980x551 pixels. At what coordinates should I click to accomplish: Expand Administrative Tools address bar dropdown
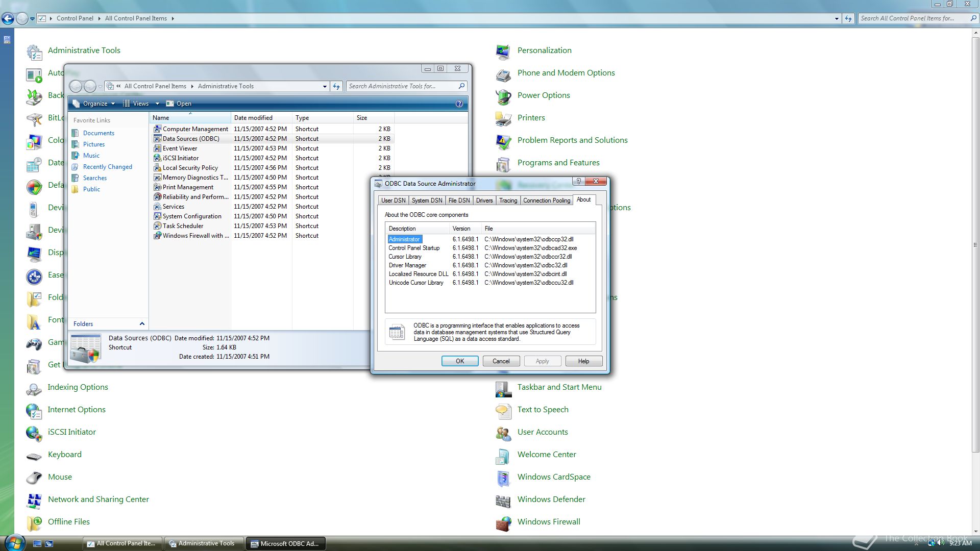pyautogui.click(x=325, y=86)
